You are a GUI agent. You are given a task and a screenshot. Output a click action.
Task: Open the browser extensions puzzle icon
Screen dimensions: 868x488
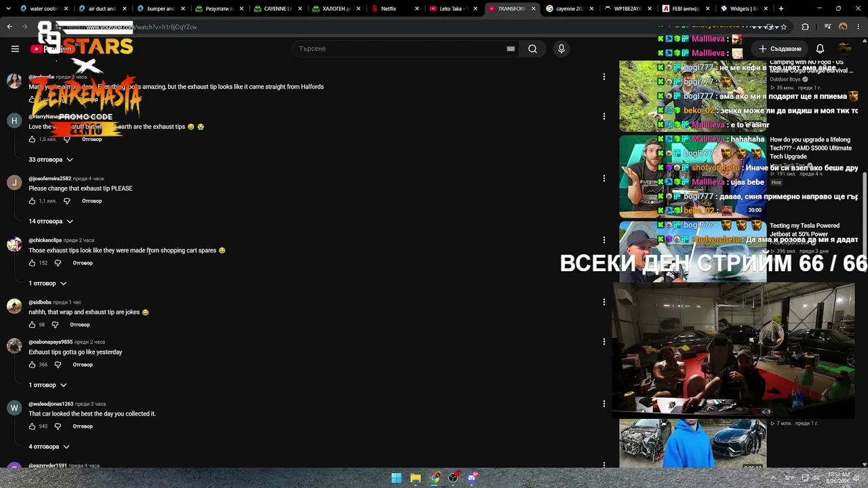click(x=805, y=27)
